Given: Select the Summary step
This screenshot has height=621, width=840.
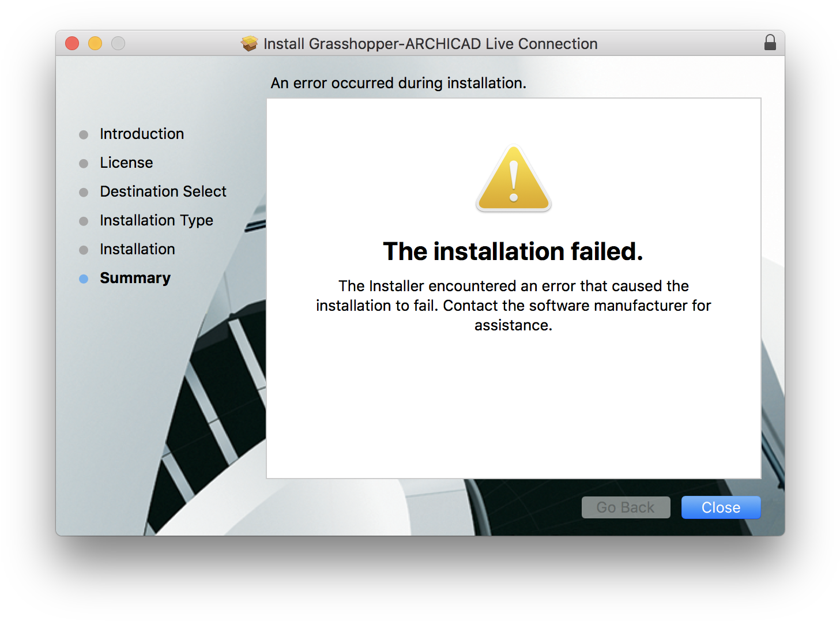Looking at the screenshot, I should click(x=135, y=278).
